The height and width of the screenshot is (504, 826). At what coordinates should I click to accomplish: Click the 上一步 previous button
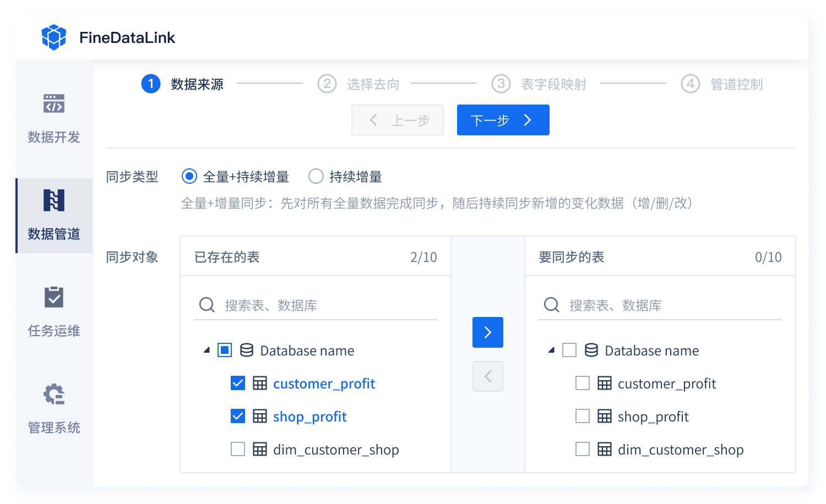(398, 120)
